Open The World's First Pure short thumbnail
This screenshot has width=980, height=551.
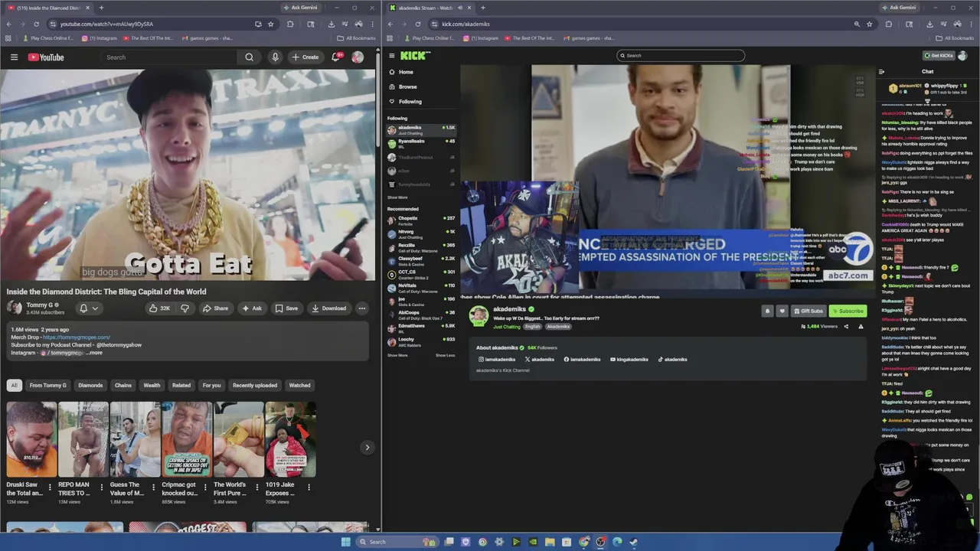pos(238,439)
